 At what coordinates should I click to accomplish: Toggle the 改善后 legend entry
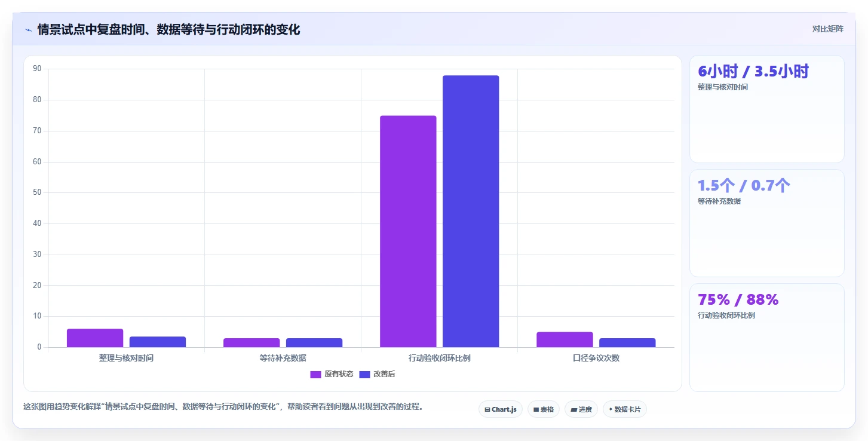(377, 374)
